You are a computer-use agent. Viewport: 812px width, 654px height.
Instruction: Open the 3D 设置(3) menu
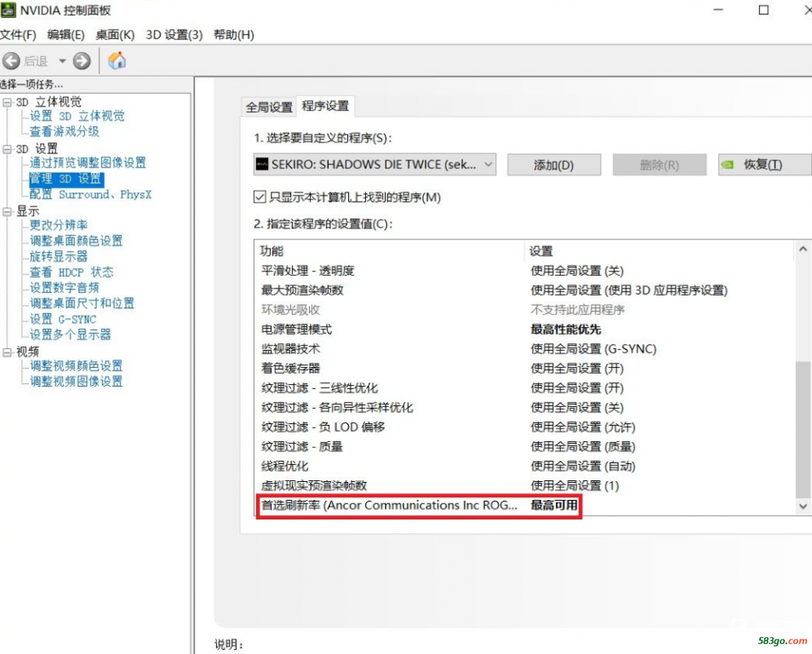point(174,35)
